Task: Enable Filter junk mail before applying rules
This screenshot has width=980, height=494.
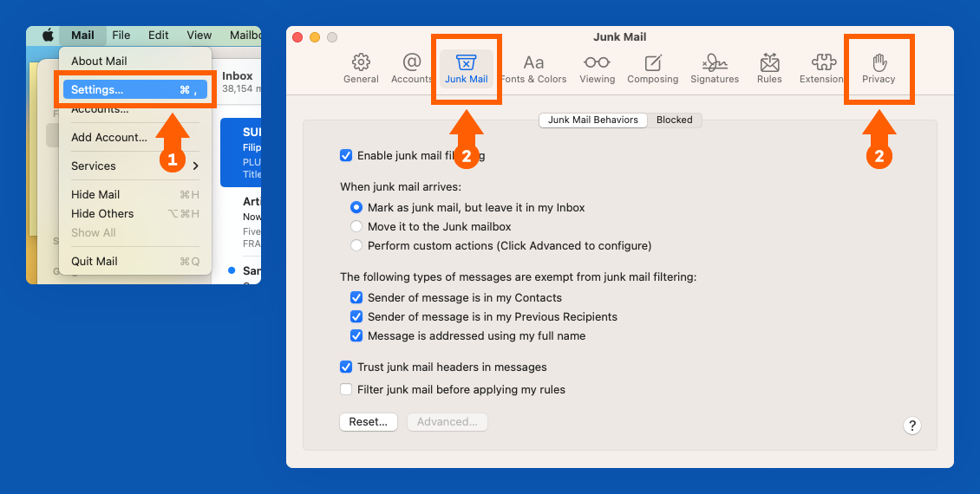Action: coord(346,390)
